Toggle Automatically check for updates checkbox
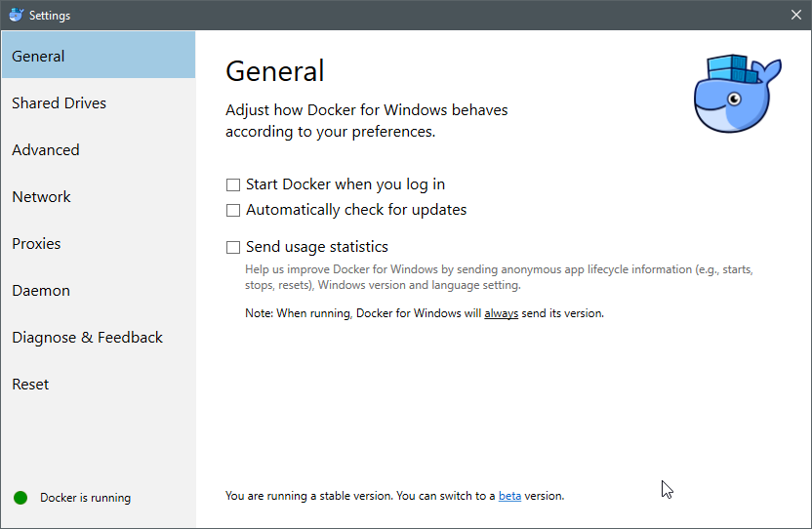Viewport: 812px width, 529px height. (x=233, y=210)
